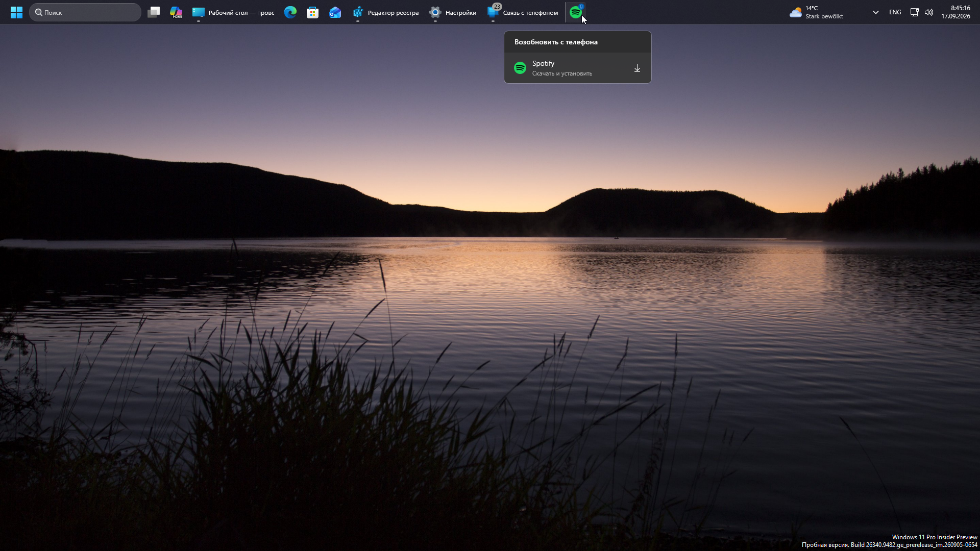Launch the Microsoft 365 Copilot app
Screen dimensions: 980x551
(x=176, y=12)
